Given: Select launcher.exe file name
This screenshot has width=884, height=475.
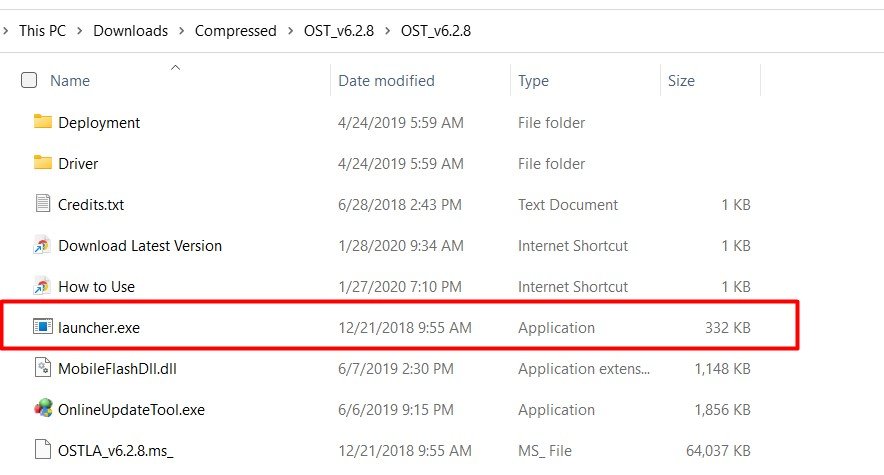Looking at the screenshot, I should [x=99, y=327].
